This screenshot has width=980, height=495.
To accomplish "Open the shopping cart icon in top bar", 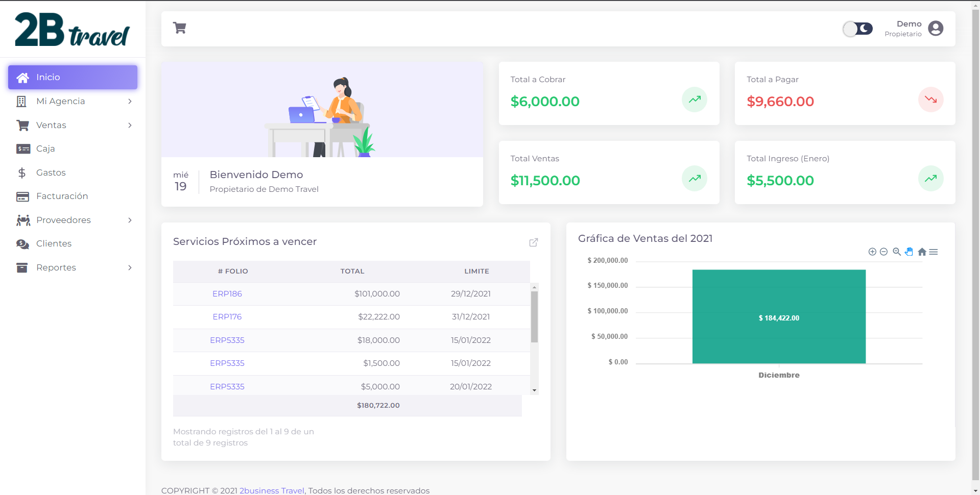I will tap(179, 28).
